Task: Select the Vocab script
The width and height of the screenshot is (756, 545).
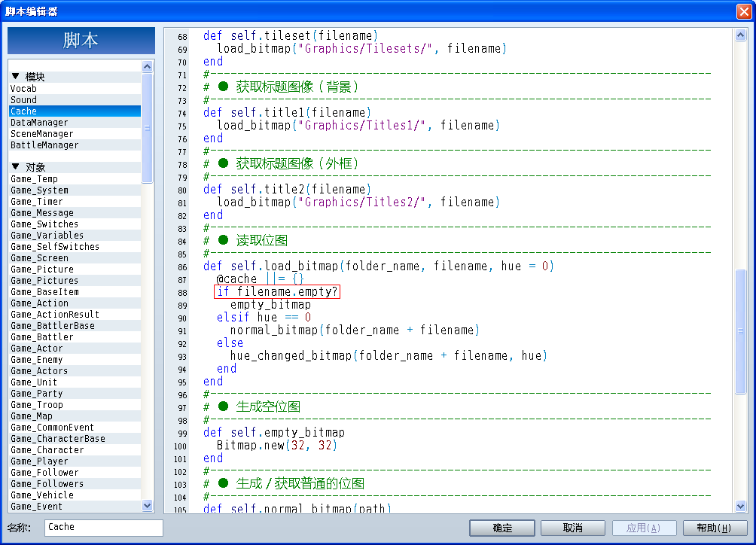Action: [x=75, y=89]
